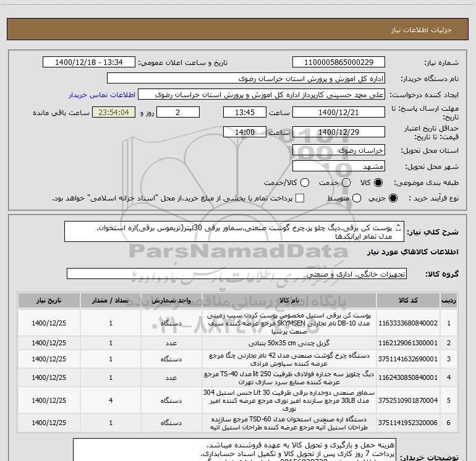The height and width of the screenshot is (461, 476).
Task: Click the نام کالا column header
Action: (x=289, y=300)
